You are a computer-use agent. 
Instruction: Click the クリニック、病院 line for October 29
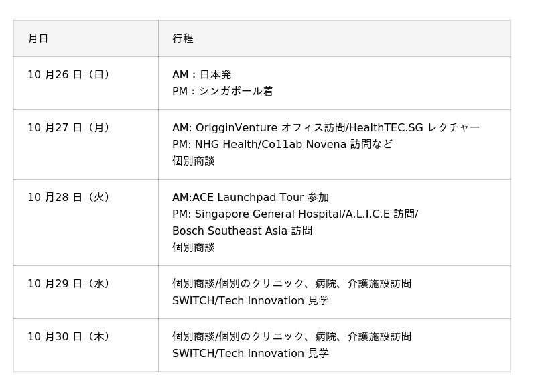coord(291,284)
